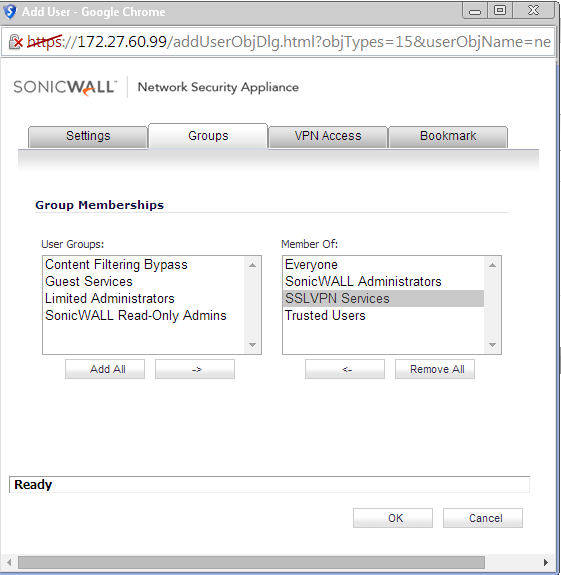The image size is (561, 575).
Task: Remove selected membership with <- button
Action: click(x=345, y=369)
